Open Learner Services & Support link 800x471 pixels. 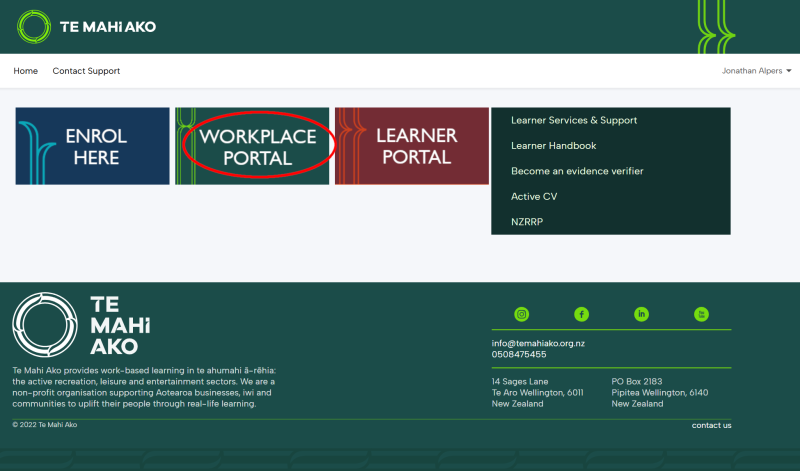(x=574, y=120)
